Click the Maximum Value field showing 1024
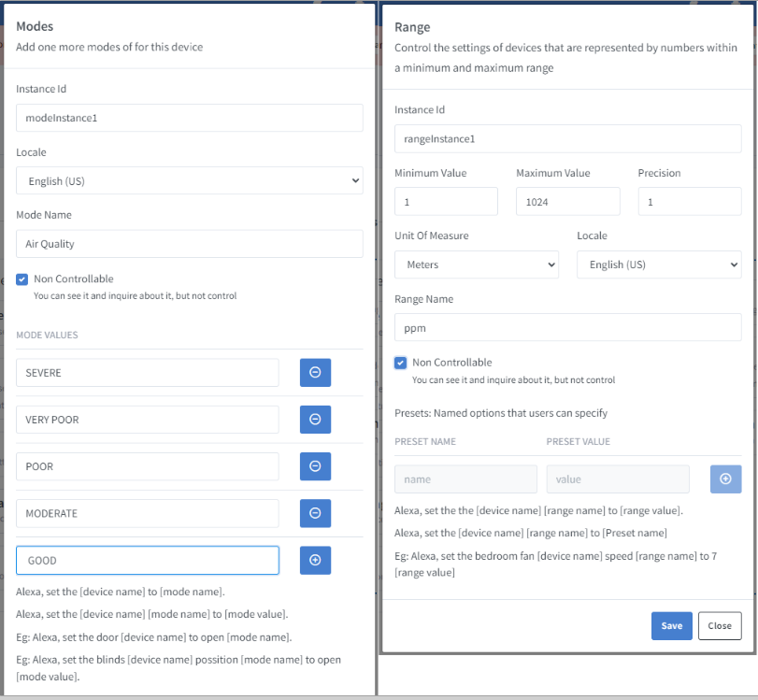Image resolution: width=758 pixels, height=700 pixels. click(567, 201)
